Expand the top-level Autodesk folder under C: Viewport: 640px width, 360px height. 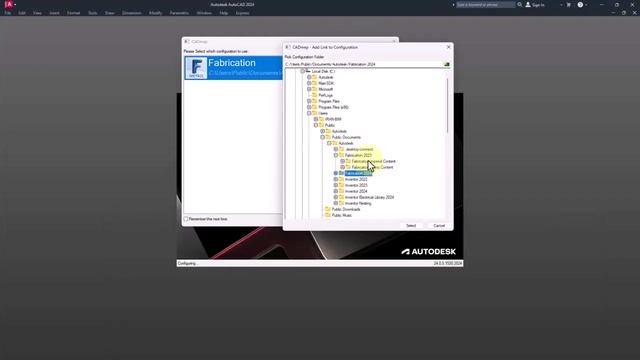[x=309, y=77]
